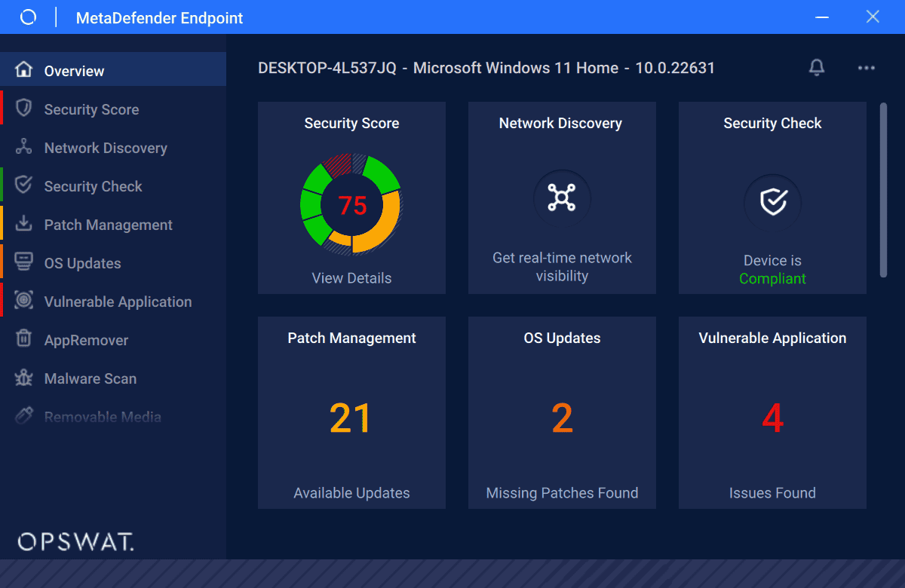905x588 pixels.
Task: Open the Security Check card heading
Action: pyautogui.click(x=772, y=123)
